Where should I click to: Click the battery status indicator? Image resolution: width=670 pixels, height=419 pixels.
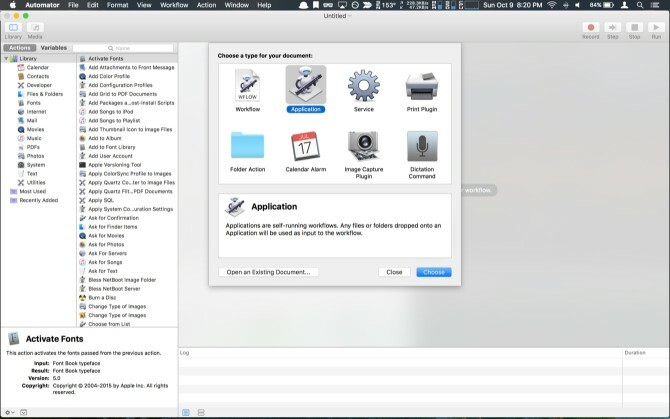pos(602,5)
